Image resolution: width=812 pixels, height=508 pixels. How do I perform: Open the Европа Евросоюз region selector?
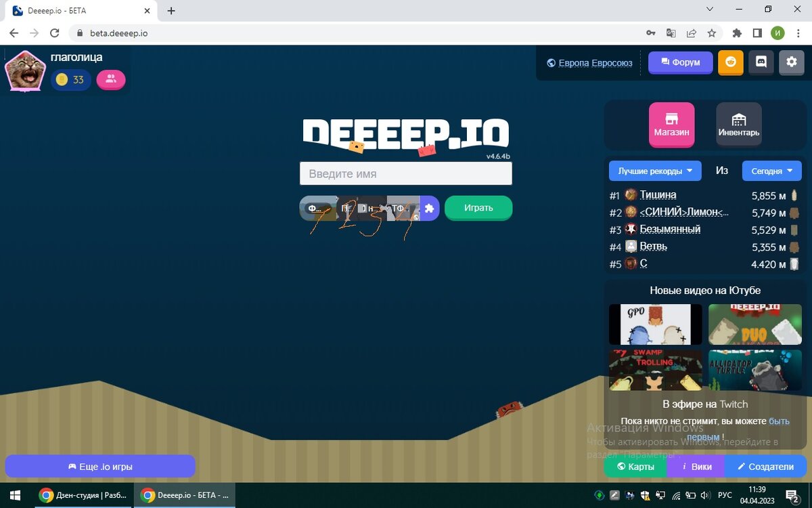click(x=589, y=63)
